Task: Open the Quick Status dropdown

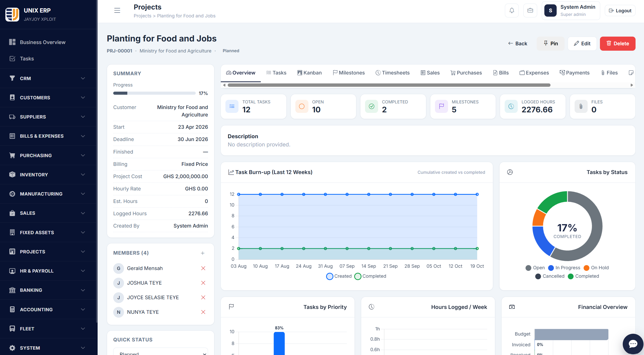Action: coord(161,351)
